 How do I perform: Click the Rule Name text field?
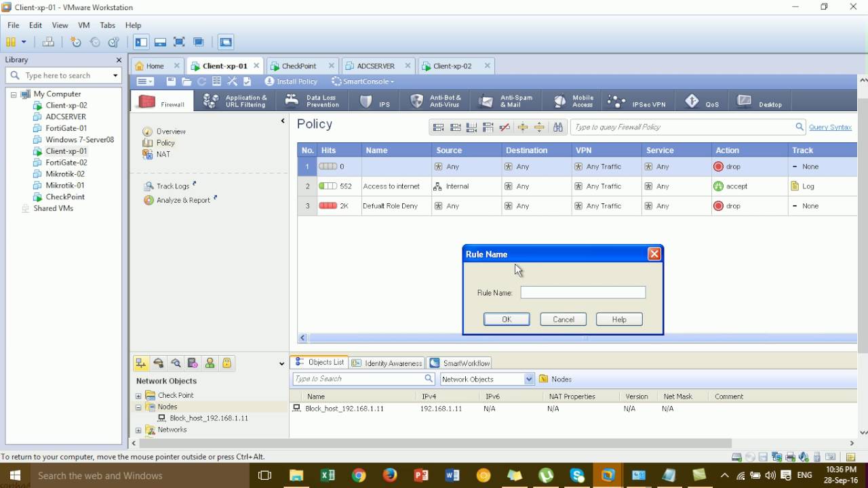[x=583, y=293]
